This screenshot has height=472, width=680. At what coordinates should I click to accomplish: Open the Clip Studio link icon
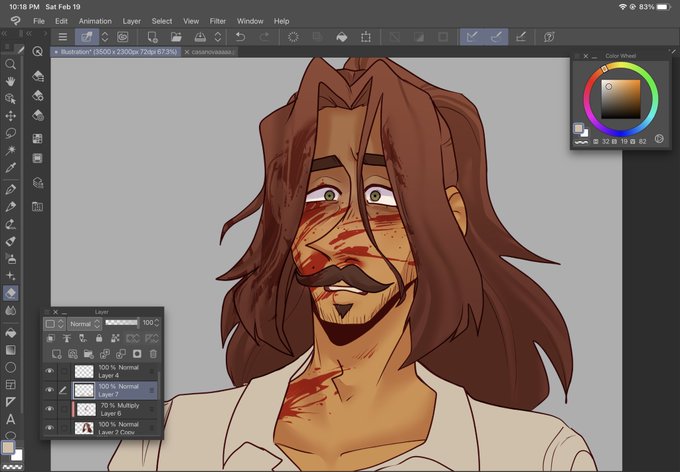(x=123, y=37)
